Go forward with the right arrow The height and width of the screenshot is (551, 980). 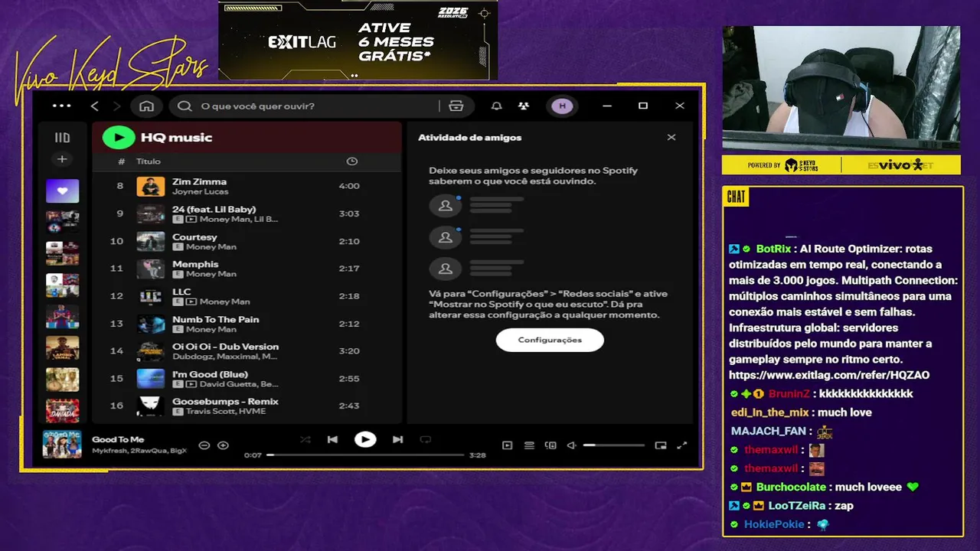click(116, 106)
